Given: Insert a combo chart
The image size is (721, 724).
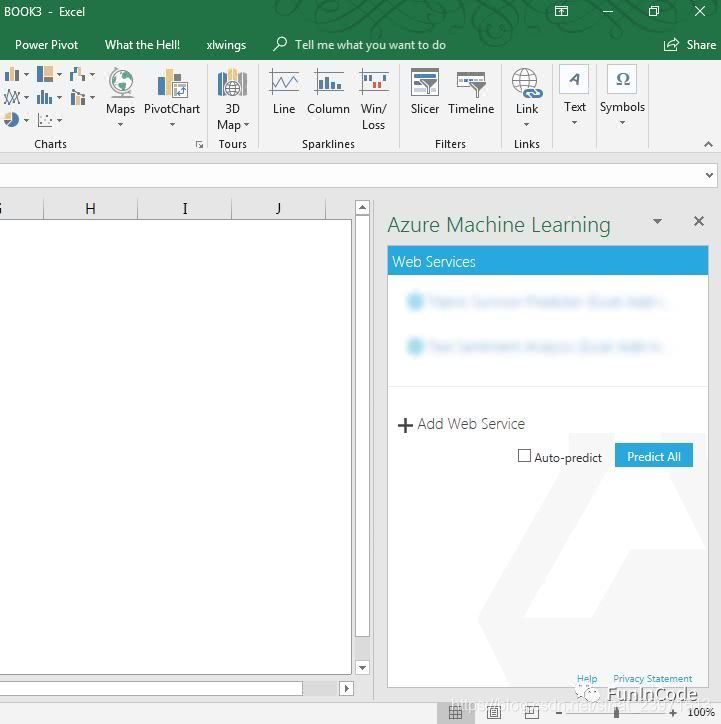Looking at the screenshot, I should point(82,97).
